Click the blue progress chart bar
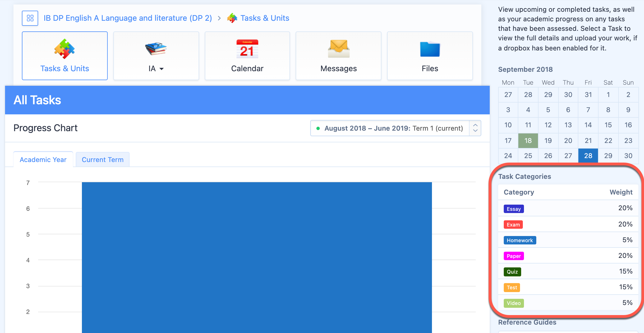The height and width of the screenshot is (333, 644). 257,257
